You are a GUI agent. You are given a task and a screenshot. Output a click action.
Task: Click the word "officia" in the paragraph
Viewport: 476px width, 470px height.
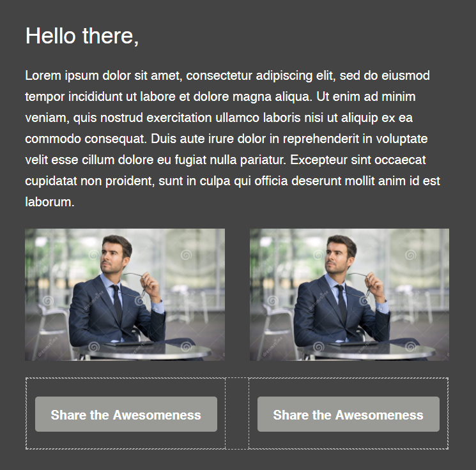coord(271,181)
